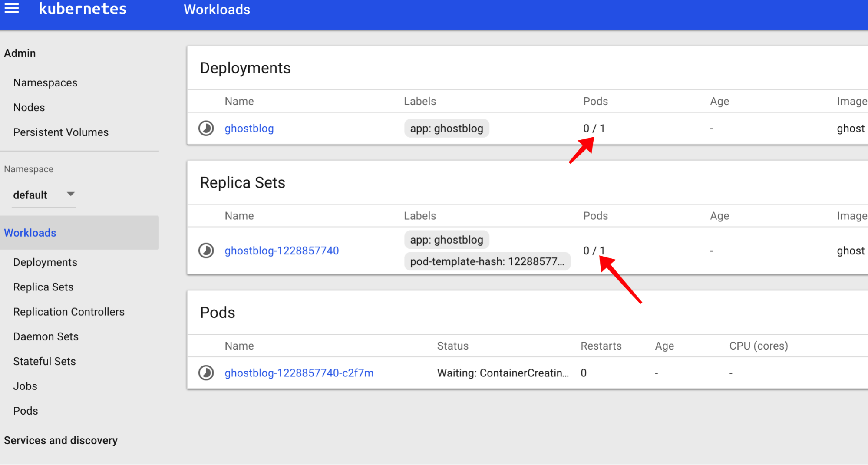This screenshot has width=868, height=465.
Task: Click the pending status icon for pod ghostblog-1228857740-c2f7m
Action: [x=206, y=373]
